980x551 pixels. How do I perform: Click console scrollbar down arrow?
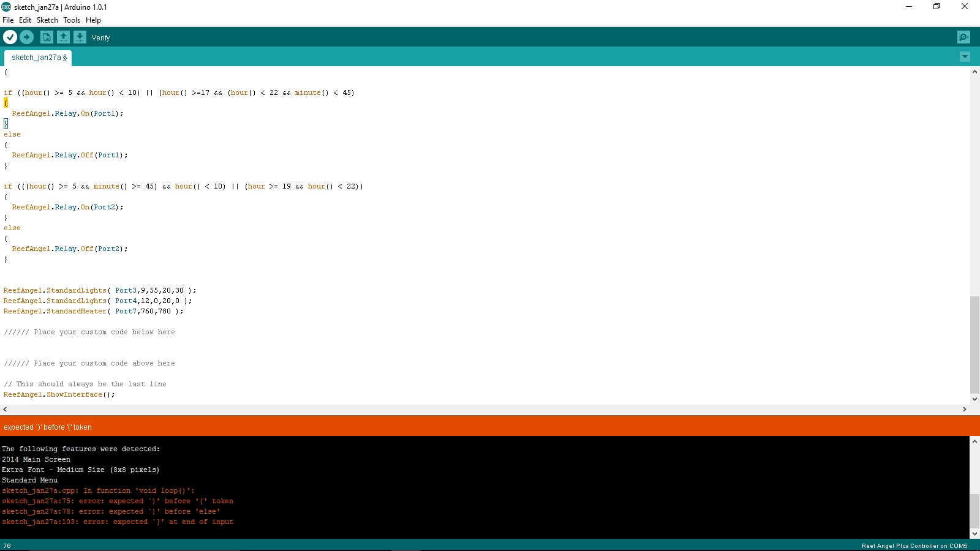coord(974,534)
